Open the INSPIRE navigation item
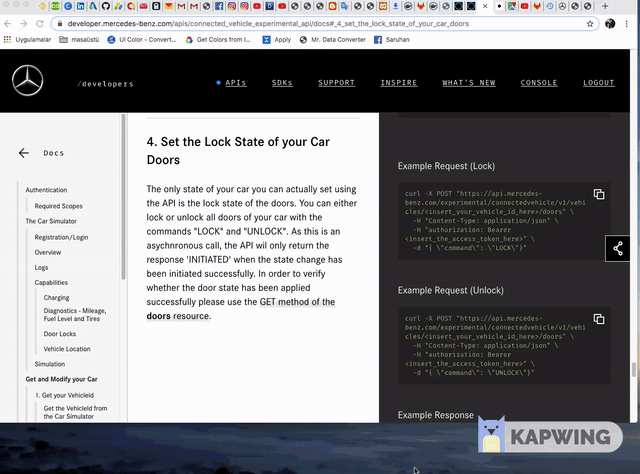The height and width of the screenshot is (474, 640). (399, 82)
